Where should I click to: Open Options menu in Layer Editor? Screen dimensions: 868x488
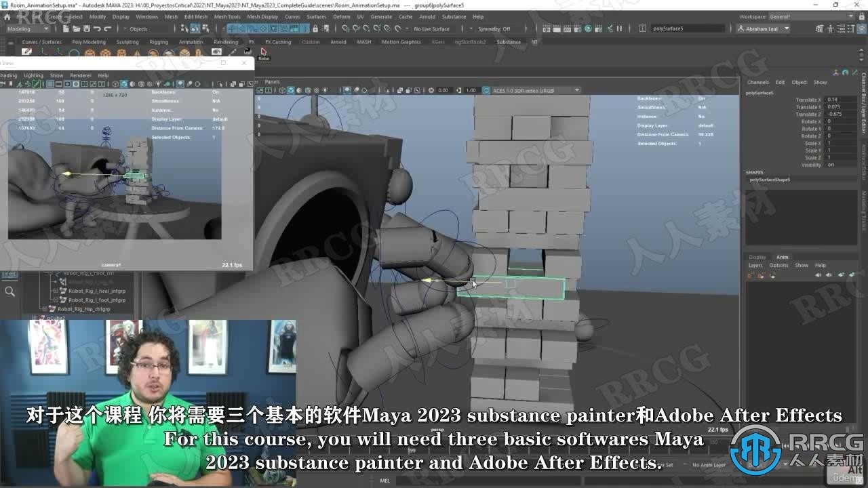778,265
